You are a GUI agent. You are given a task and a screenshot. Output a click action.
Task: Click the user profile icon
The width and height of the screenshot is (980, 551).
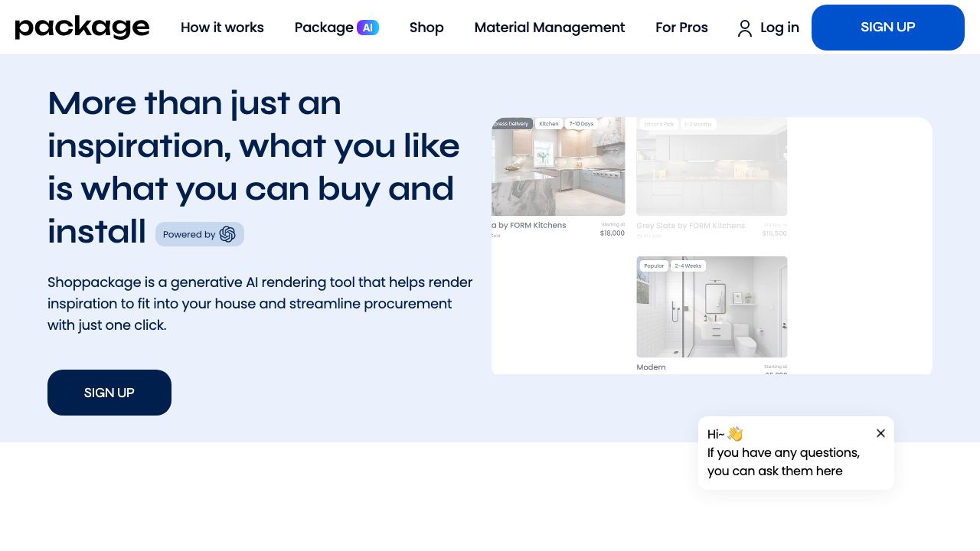[x=745, y=28]
